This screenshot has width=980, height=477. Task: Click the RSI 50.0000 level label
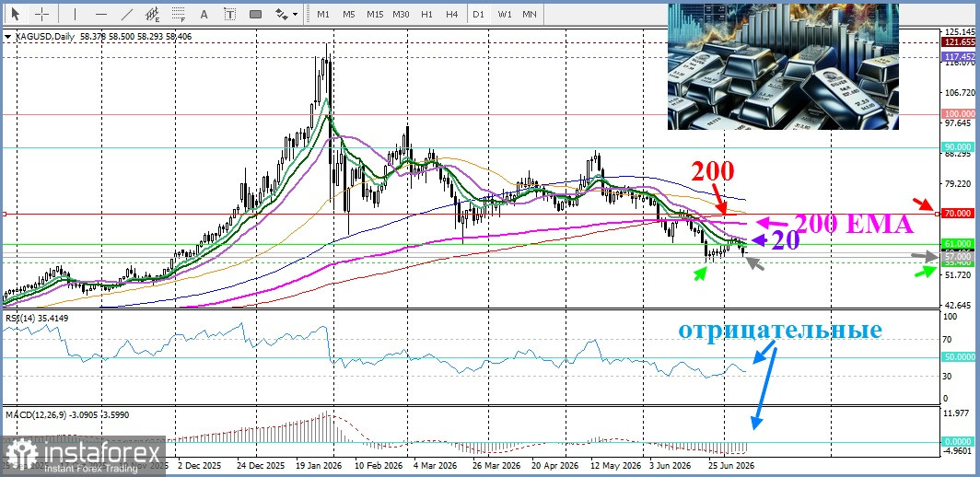coord(958,356)
